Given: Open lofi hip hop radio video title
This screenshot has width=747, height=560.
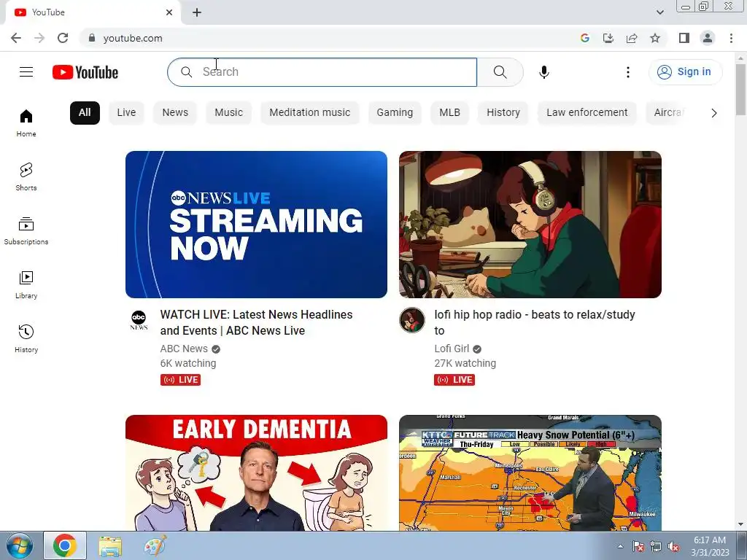Looking at the screenshot, I should [535, 322].
